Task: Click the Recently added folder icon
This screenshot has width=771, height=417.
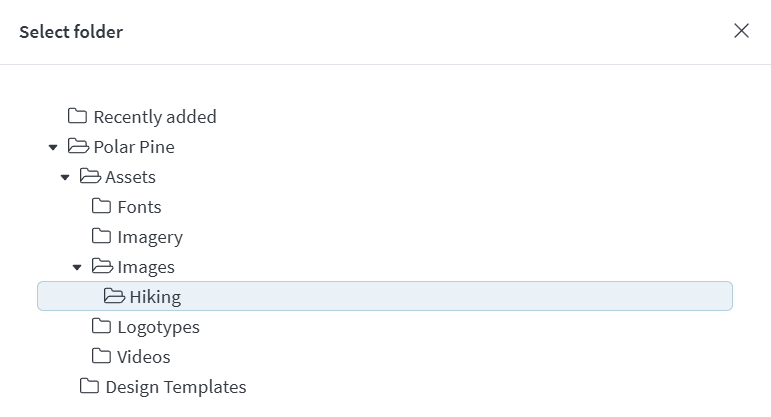Action: (x=77, y=116)
